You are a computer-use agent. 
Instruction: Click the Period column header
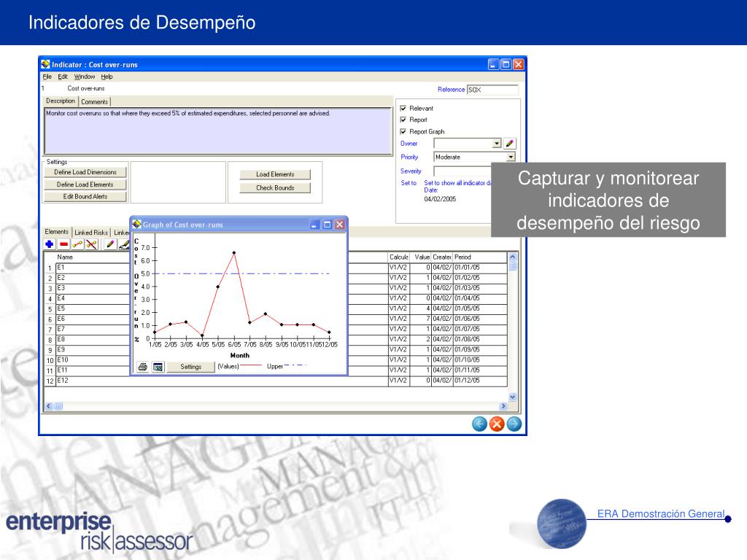(480, 257)
